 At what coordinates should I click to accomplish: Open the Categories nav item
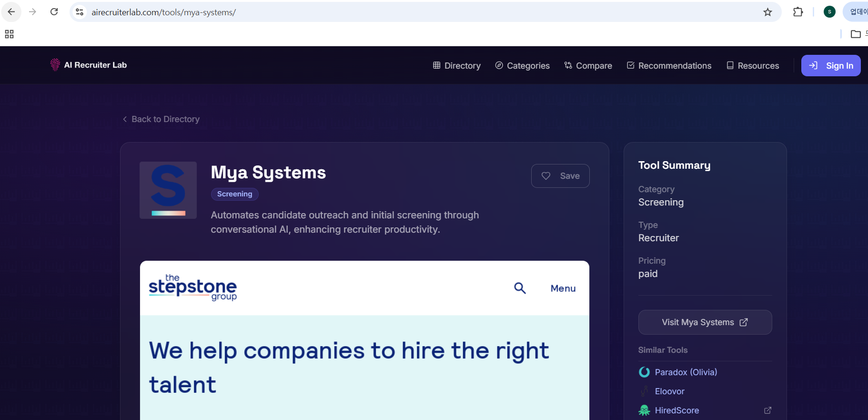pyautogui.click(x=522, y=66)
